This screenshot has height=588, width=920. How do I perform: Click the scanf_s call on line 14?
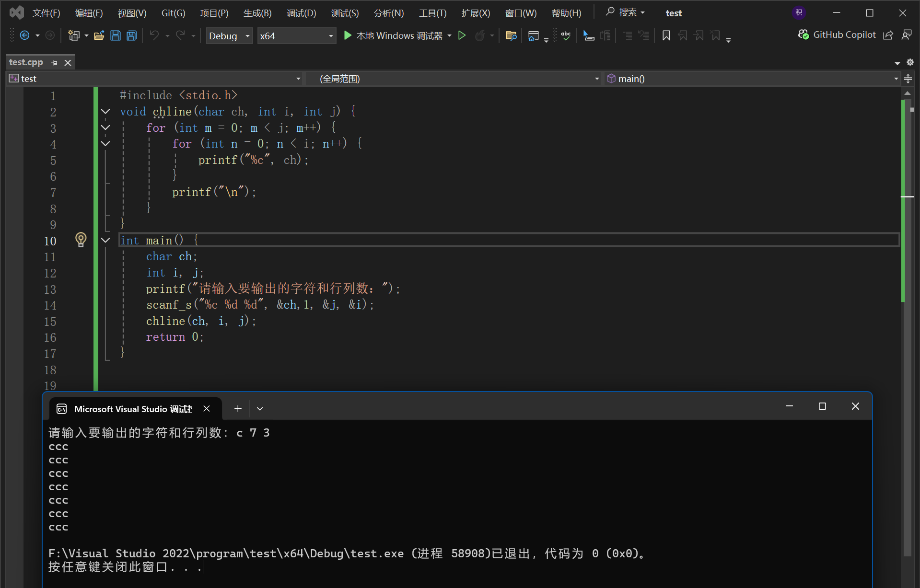click(260, 305)
